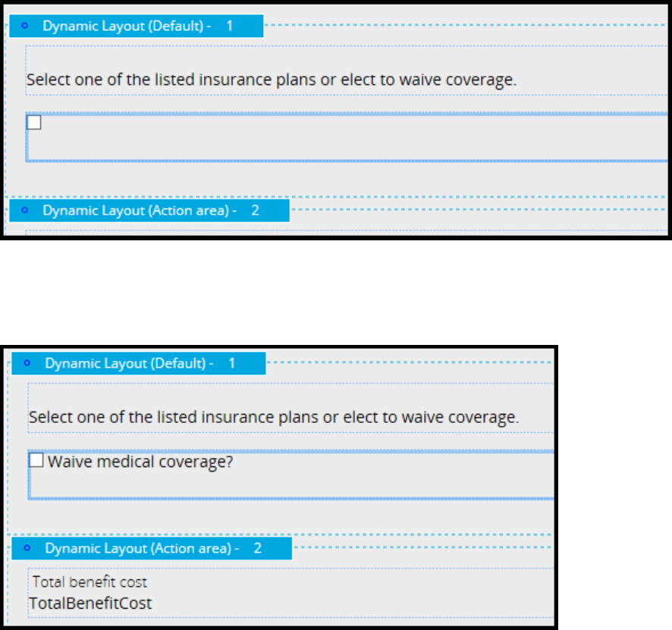
Task: Click circle icon on upper Dynamic Layout (Action area) header
Action: [24, 210]
